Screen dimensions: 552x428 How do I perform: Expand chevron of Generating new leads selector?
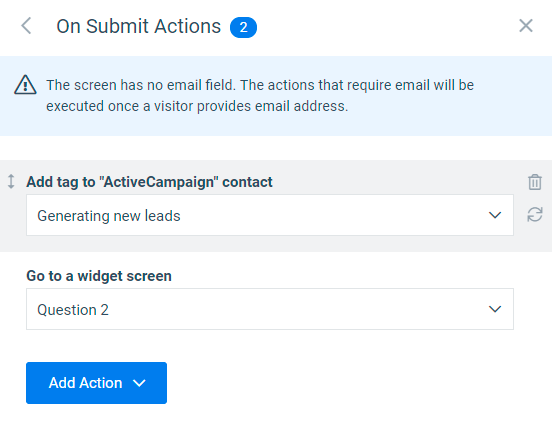click(495, 215)
